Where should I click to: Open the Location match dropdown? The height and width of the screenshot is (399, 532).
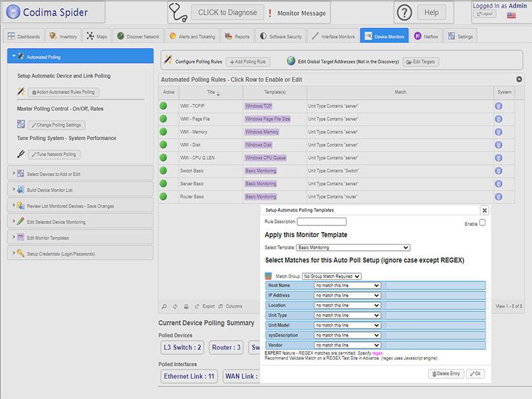coord(347,305)
